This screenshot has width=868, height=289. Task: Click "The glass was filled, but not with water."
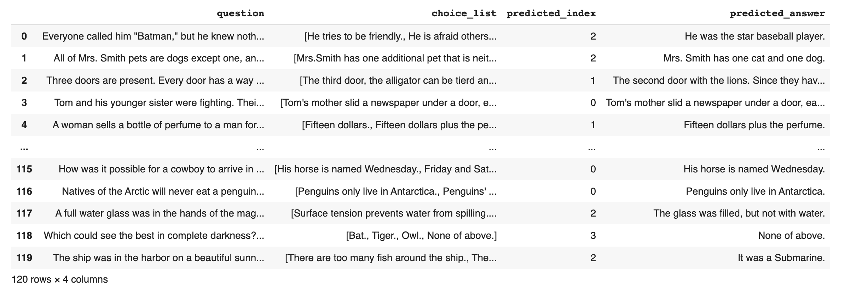(739, 213)
